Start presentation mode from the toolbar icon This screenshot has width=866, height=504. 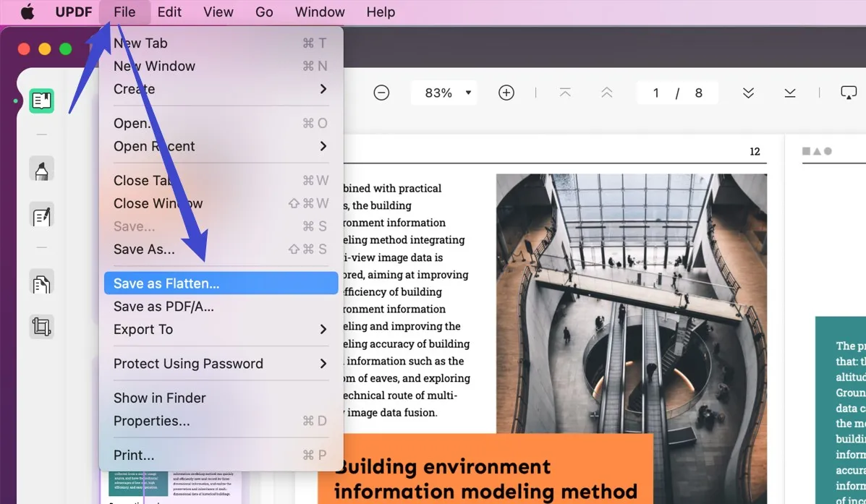pyautogui.click(x=848, y=93)
